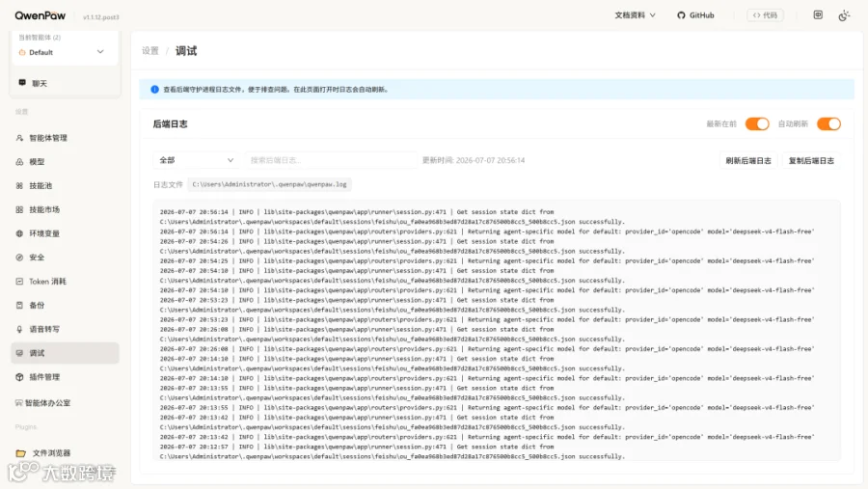The width and height of the screenshot is (868, 489).
Task: Select the 安全 shield icon in sidebar
Action: point(19,257)
